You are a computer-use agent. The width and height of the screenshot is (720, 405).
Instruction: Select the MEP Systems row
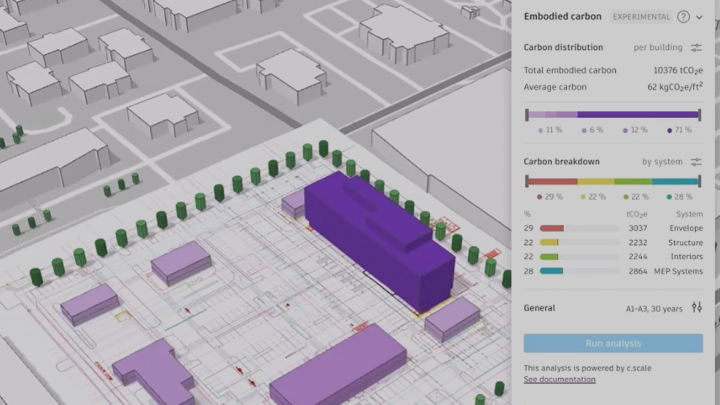(613, 270)
